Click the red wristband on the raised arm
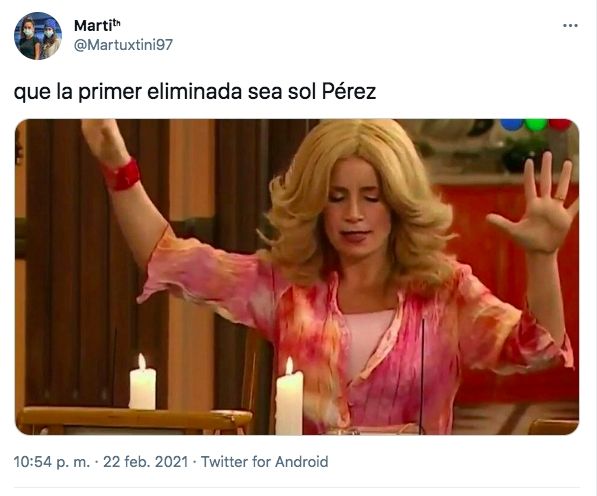597x496 pixels. coord(122,175)
